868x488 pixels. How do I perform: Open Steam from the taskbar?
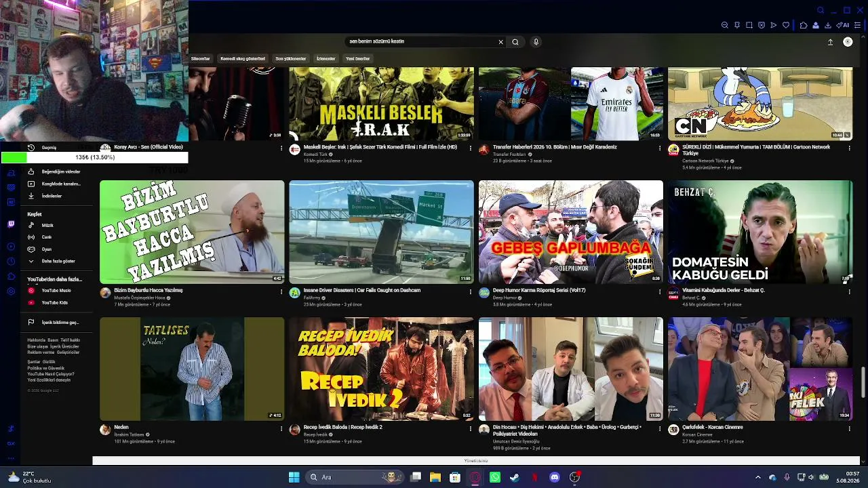click(x=515, y=477)
